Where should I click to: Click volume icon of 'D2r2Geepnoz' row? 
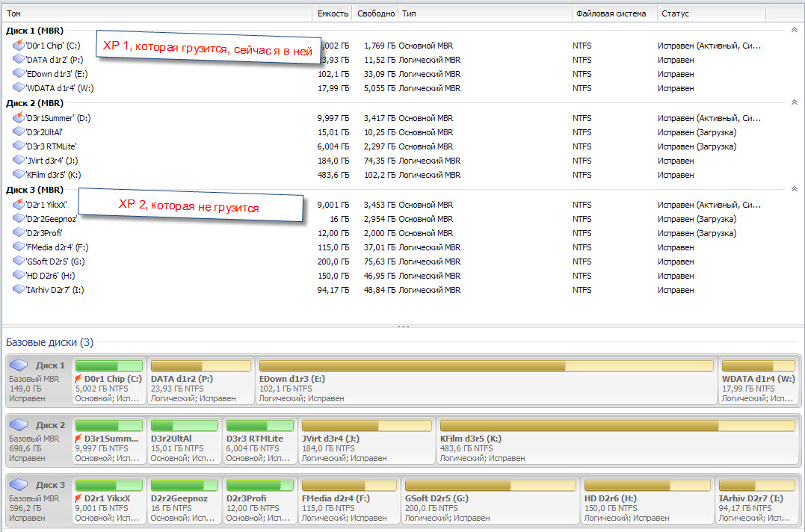coord(19,218)
